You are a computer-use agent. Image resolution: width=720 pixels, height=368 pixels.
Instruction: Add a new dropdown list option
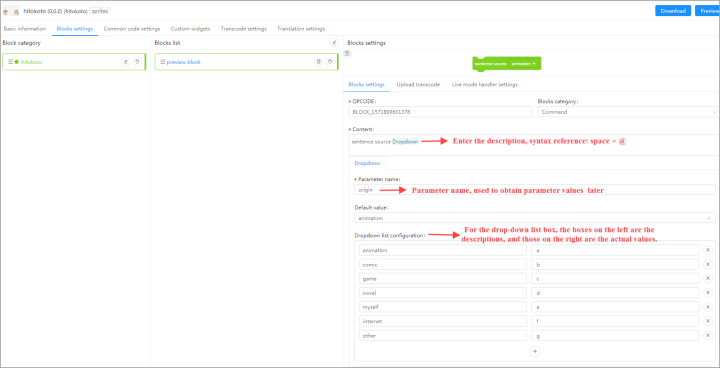534,351
